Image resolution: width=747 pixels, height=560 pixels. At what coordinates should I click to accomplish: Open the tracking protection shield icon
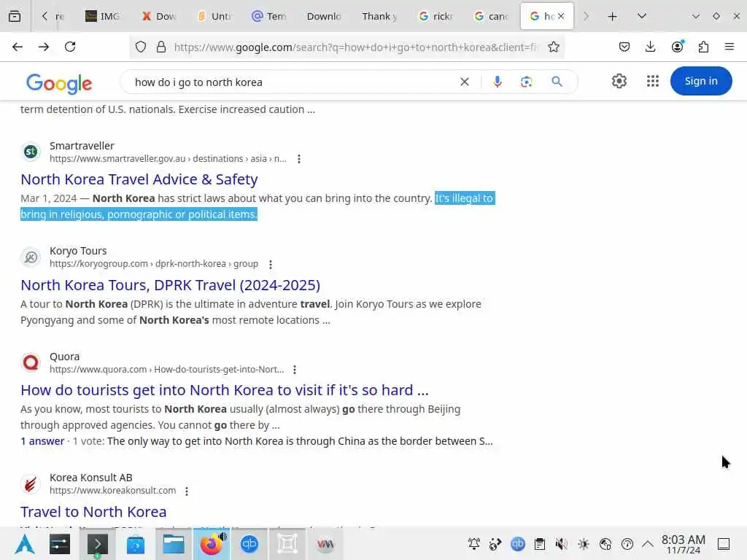(x=141, y=47)
